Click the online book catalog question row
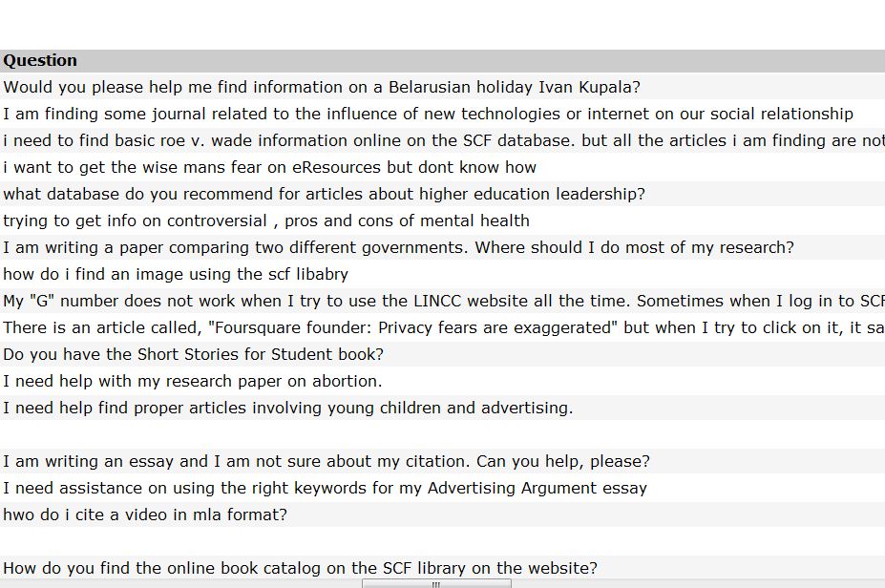 [x=300, y=569]
